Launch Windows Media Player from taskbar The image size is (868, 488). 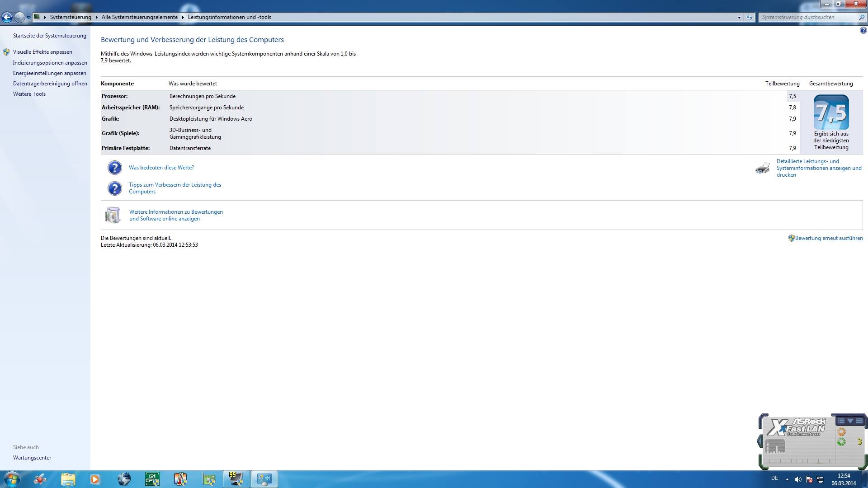point(95,479)
